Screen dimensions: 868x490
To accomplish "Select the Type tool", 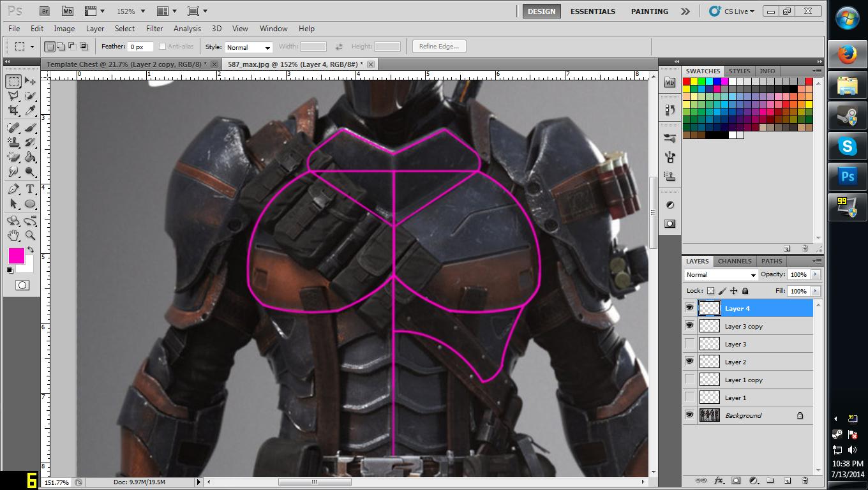I will coord(30,189).
